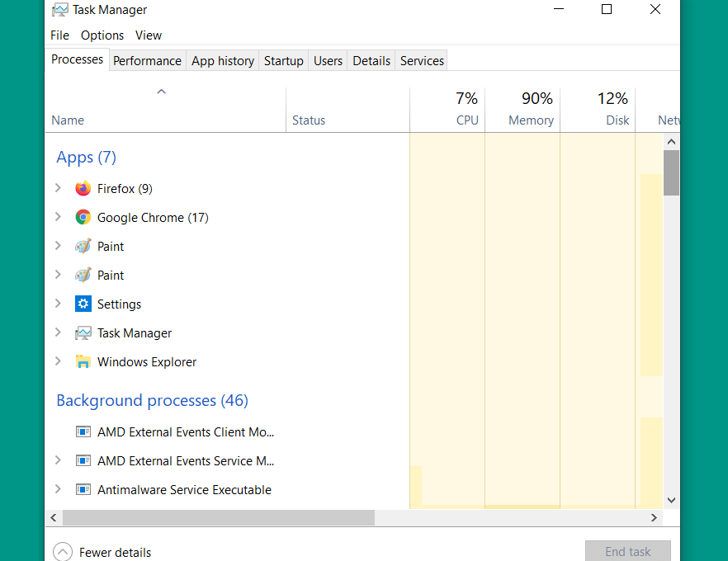Switch to the Services tab

422,61
